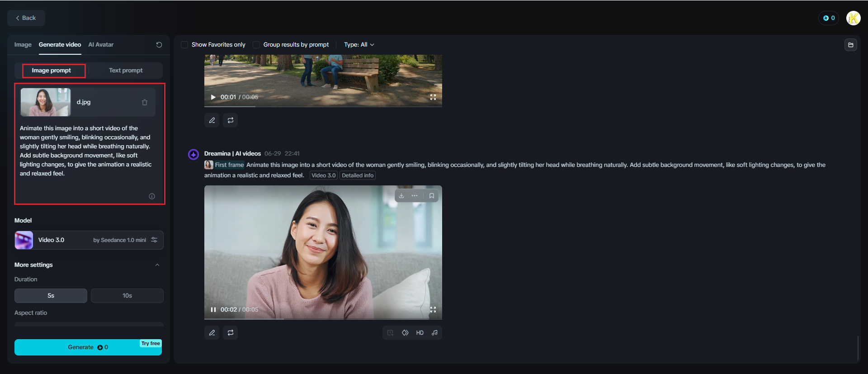
Task: Click the results panel scrollbar
Action: 858,348
